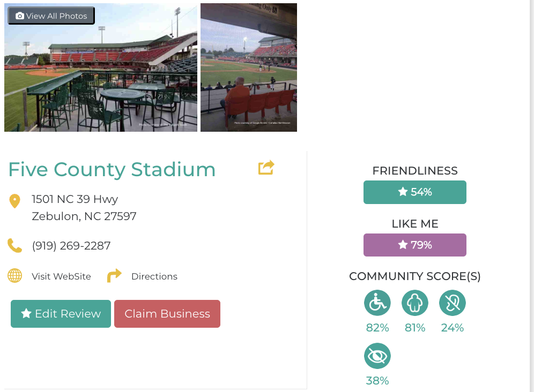Image resolution: width=534 pixels, height=392 pixels.
Task: Click the body-size community score icon
Action: pyautogui.click(x=414, y=303)
